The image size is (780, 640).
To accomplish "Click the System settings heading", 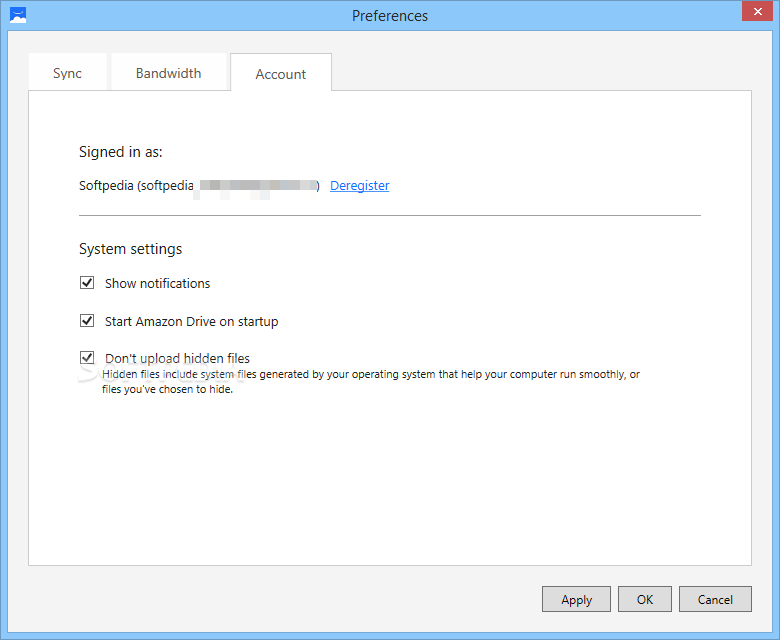I will tap(130, 249).
